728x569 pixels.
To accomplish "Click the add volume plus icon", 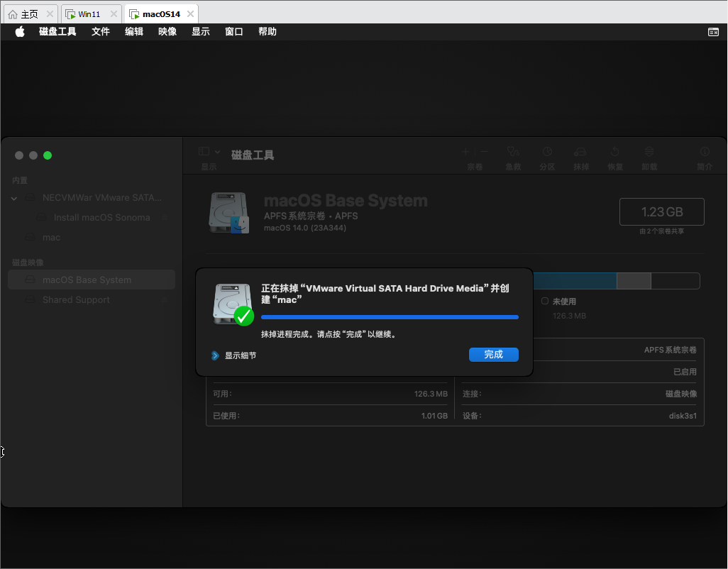I will click(465, 151).
